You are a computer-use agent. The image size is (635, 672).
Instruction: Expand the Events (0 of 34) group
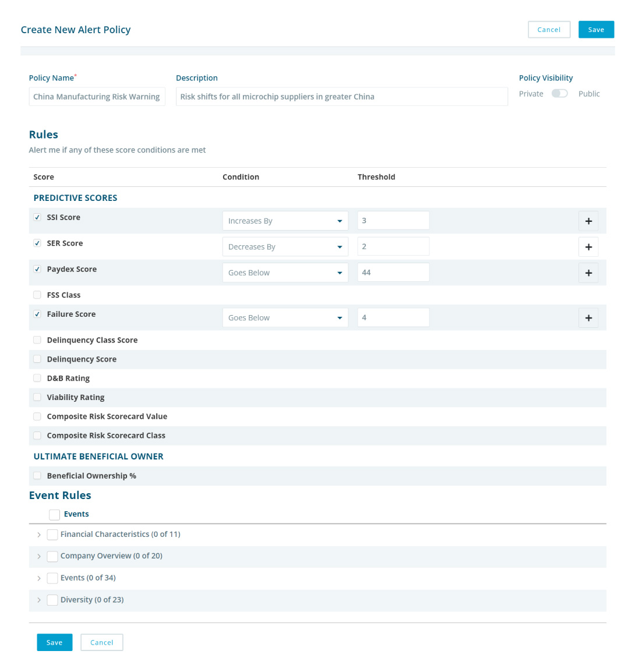[x=39, y=579]
